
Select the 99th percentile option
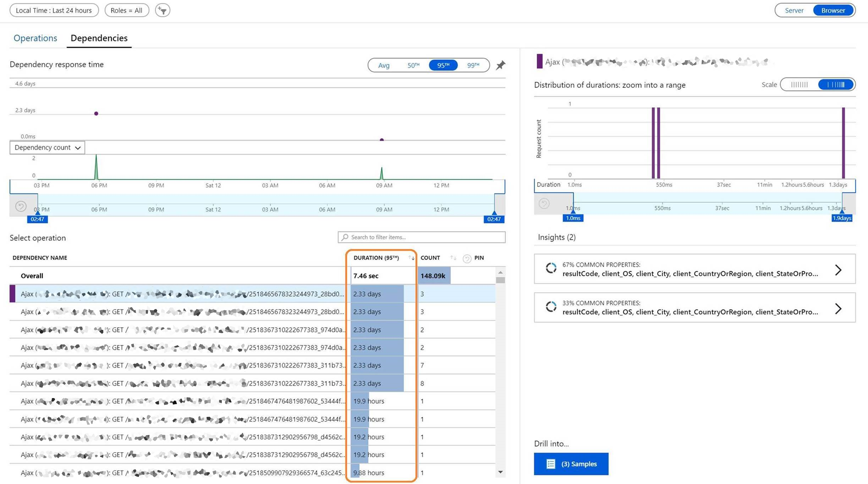point(473,65)
